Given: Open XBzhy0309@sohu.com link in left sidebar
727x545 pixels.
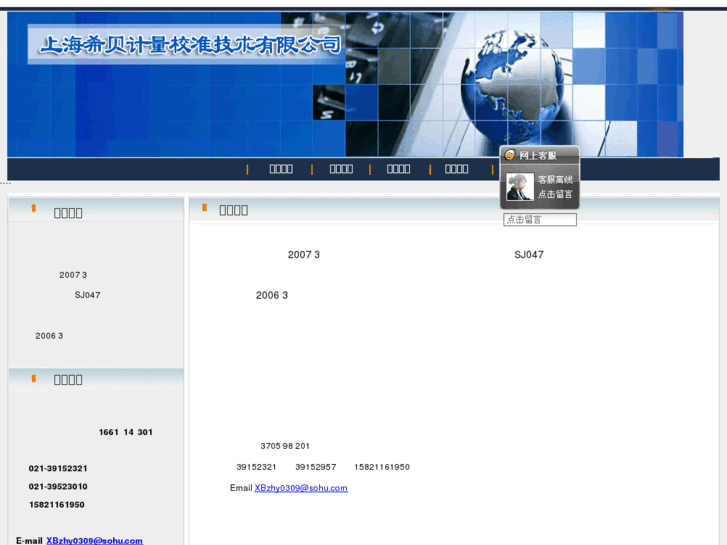Looking at the screenshot, I should (x=95, y=540).
